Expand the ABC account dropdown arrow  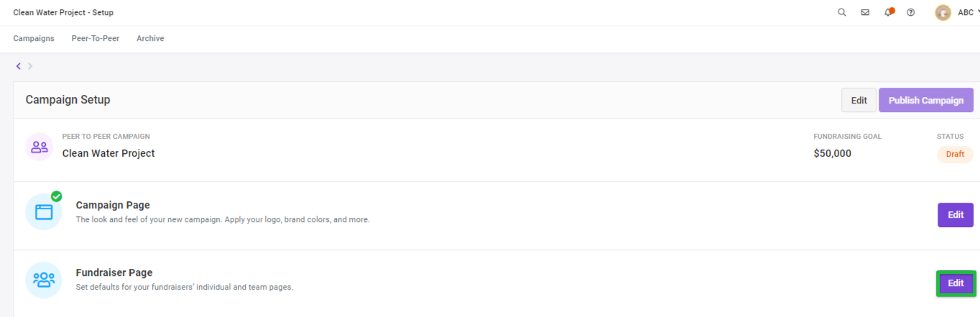tap(978, 12)
